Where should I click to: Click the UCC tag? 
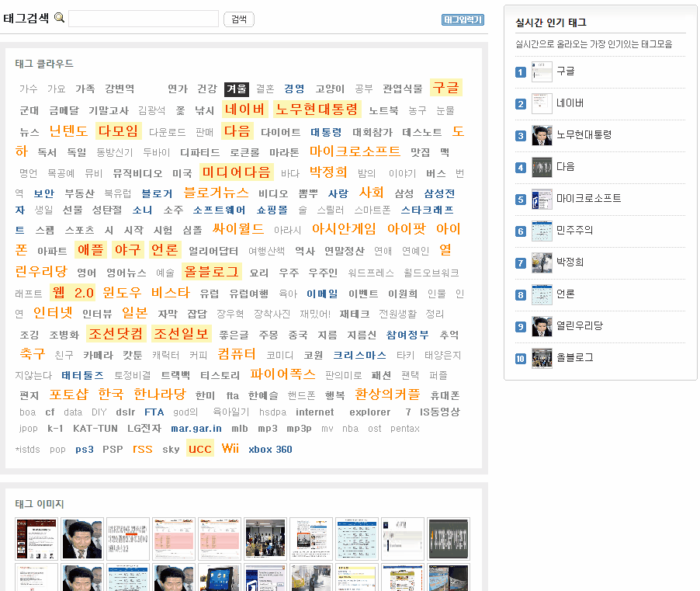point(200,449)
